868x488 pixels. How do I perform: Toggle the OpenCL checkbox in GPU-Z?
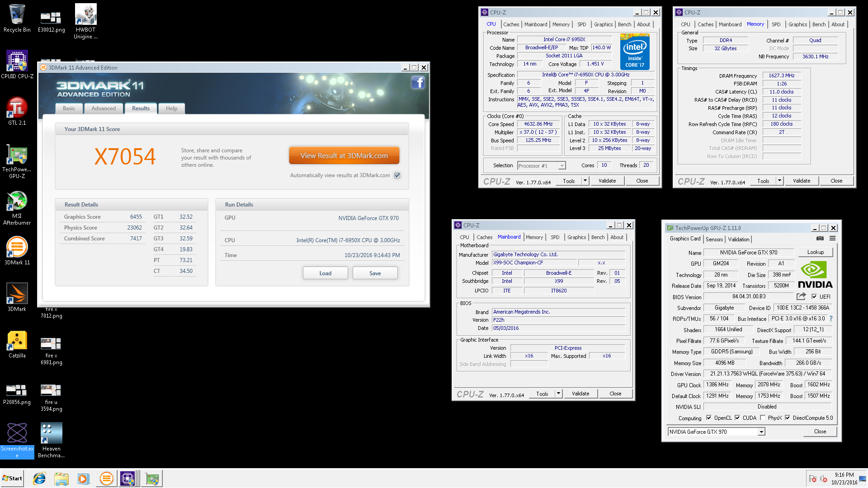coord(709,418)
